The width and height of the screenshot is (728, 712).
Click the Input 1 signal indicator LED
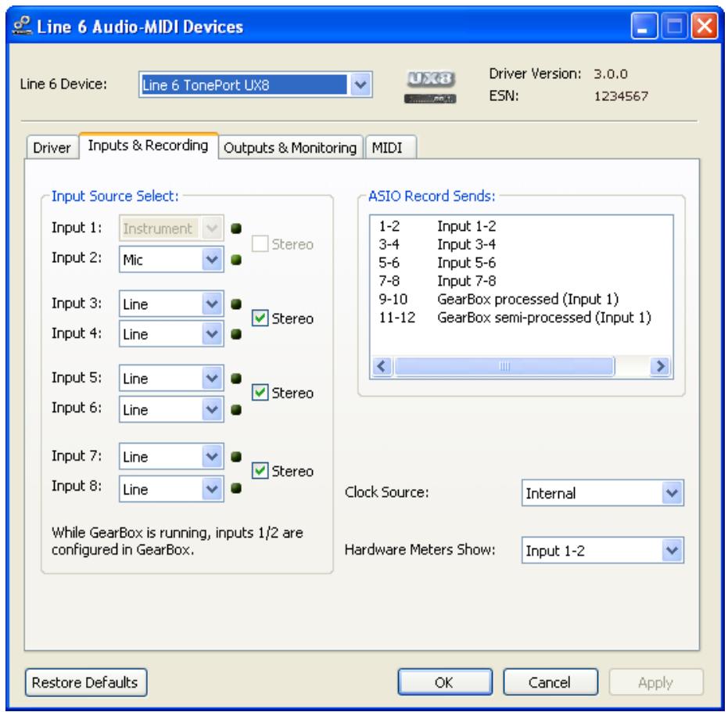(236, 228)
